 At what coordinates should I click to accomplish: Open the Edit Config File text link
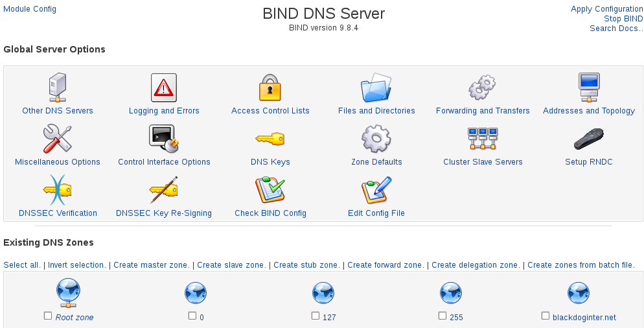[376, 213]
